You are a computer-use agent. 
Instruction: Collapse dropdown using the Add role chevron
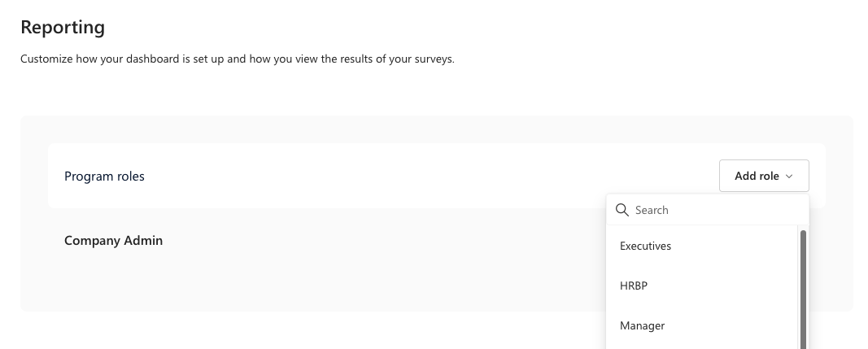point(789,177)
